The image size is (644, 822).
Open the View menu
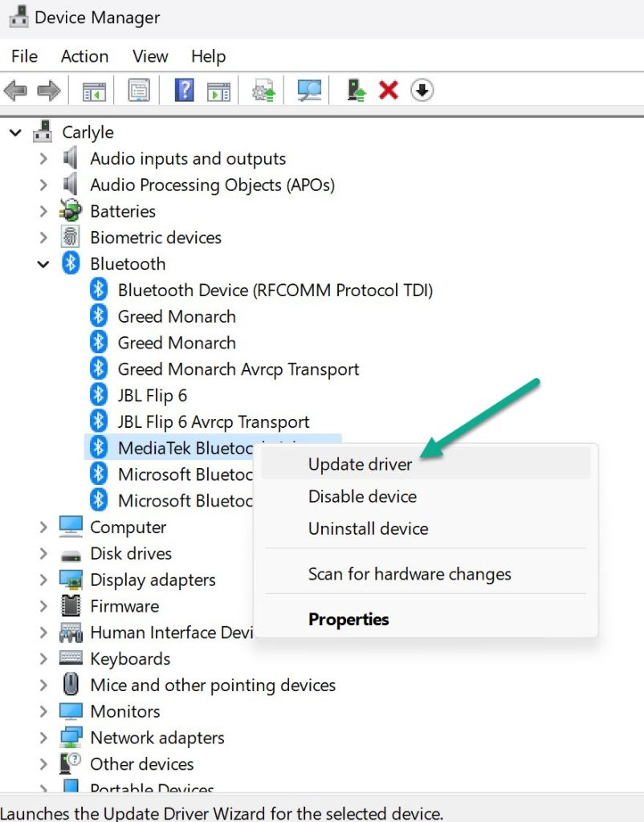[x=149, y=56]
